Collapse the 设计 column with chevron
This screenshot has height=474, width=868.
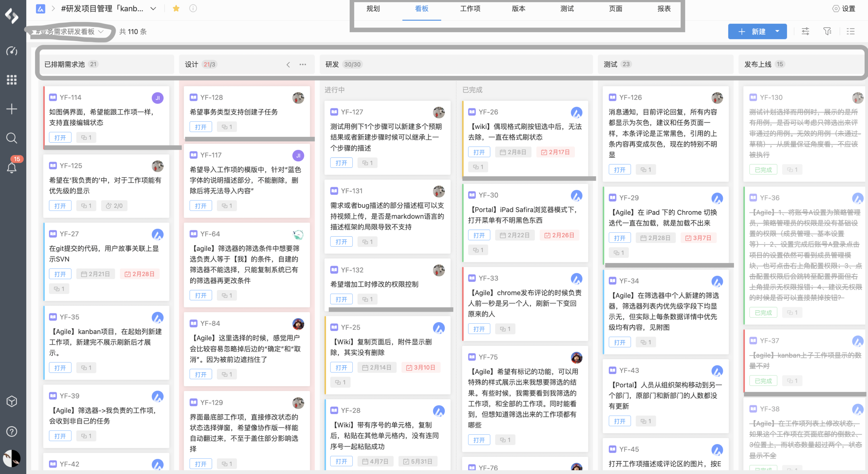click(x=288, y=64)
